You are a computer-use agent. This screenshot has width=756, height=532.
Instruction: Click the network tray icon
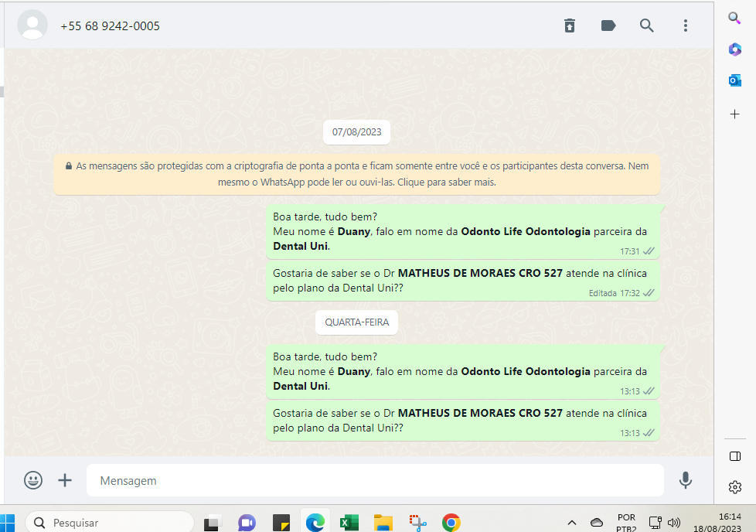(656, 523)
